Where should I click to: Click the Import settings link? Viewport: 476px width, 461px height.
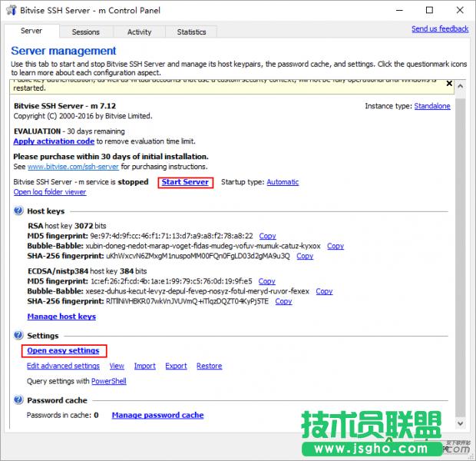[x=145, y=366]
